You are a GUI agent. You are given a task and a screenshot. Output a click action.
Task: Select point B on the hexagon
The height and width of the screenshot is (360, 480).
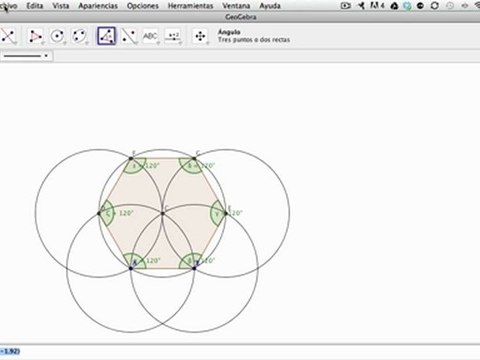point(194,268)
